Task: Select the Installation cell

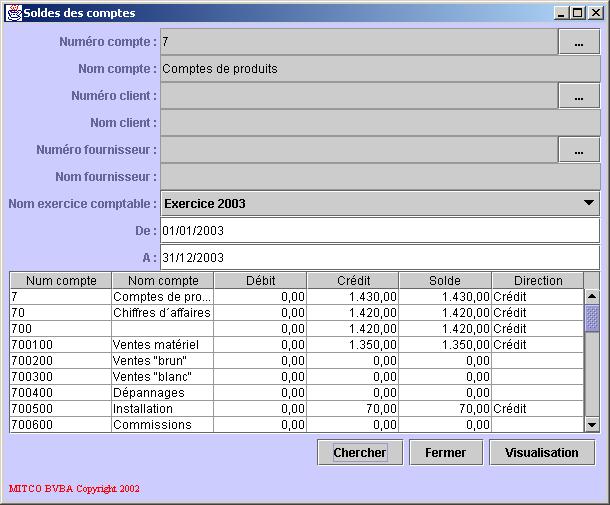Action: 163,409
